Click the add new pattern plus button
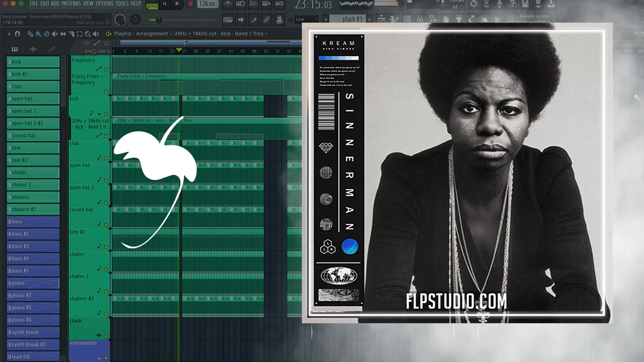644x362 pixels. [x=370, y=19]
